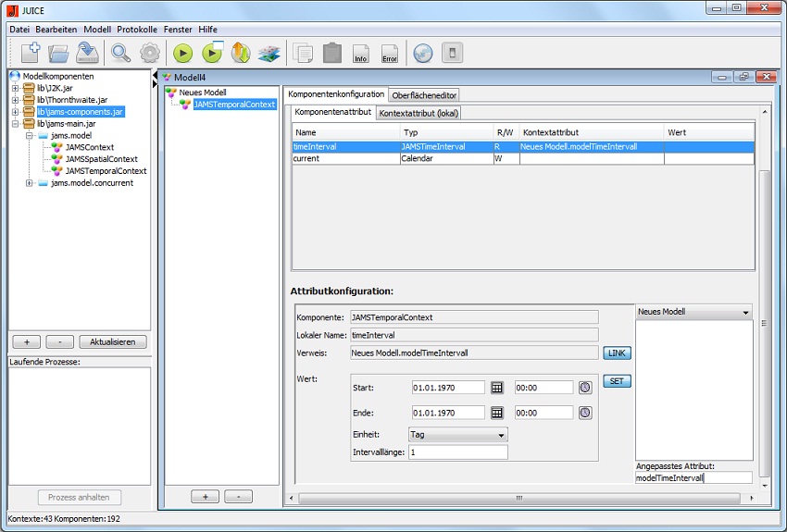787x532 pixels.
Task: Click the Intervalllänge input field
Action: 457,452
